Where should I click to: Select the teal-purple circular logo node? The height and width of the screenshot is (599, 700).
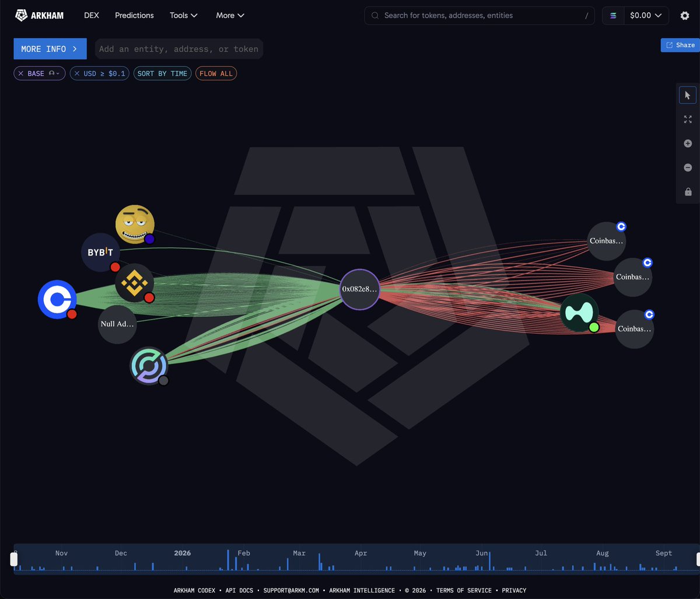tap(149, 366)
